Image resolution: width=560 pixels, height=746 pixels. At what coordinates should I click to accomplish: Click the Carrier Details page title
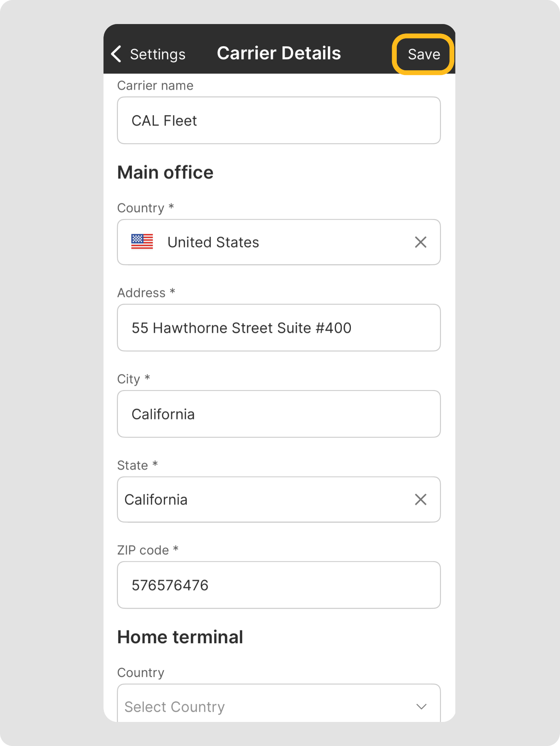click(279, 53)
